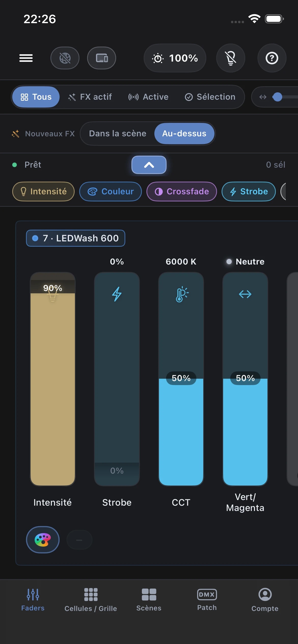This screenshot has height=644, width=298.
Task: Open the color palette picker
Action: pyautogui.click(x=43, y=540)
